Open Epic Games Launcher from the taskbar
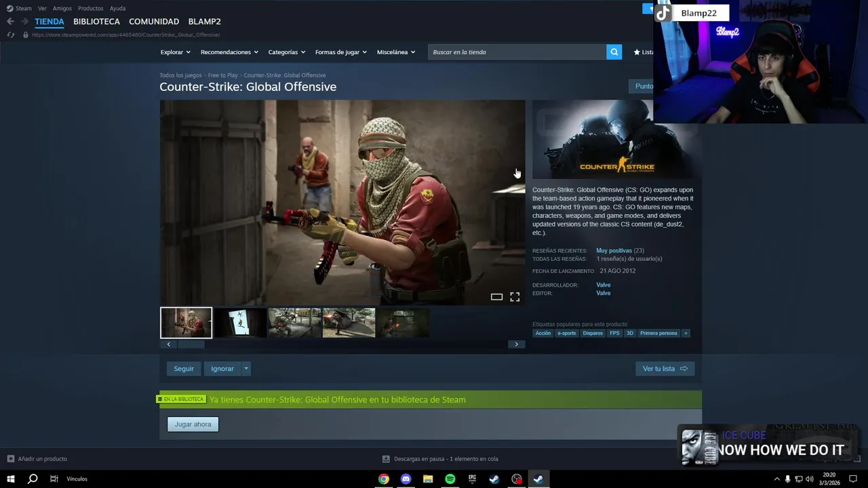Image resolution: width=868 pixels, height=488 pixels. (x=472, y=479)
